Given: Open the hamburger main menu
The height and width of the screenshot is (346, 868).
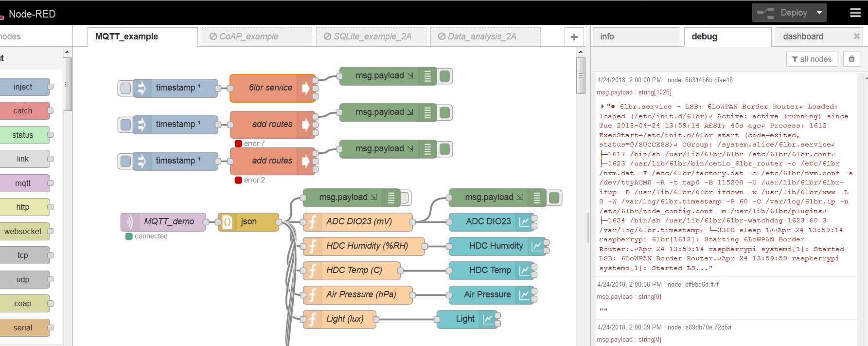Looking at the screenshot, I should (855, 13).
